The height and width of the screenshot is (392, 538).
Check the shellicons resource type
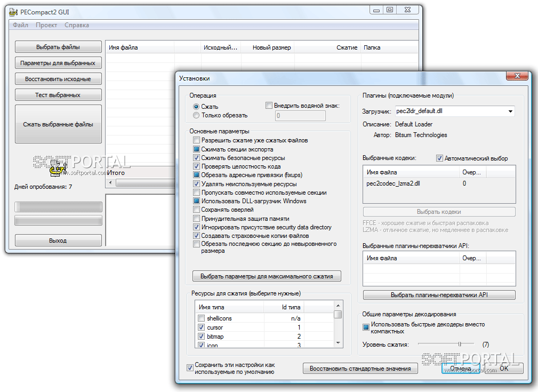point(202,318)
